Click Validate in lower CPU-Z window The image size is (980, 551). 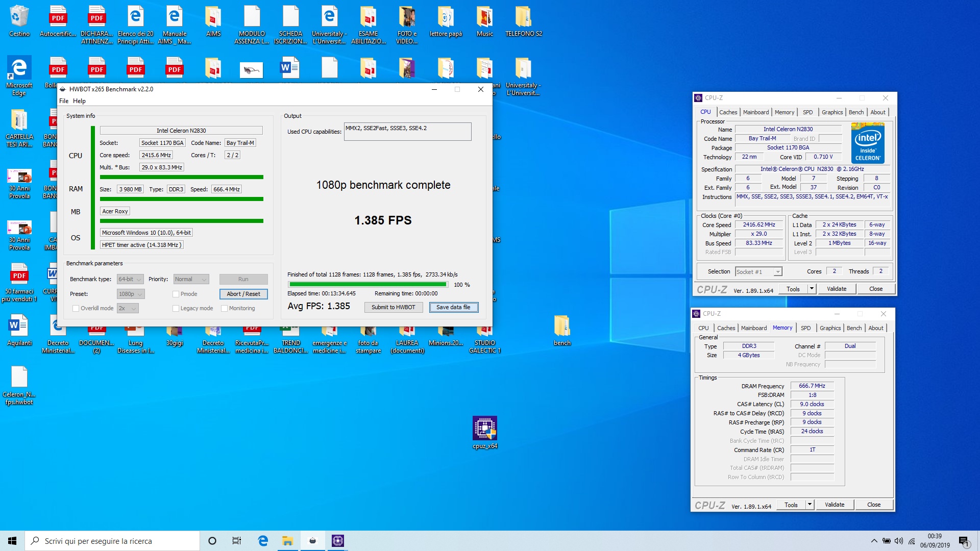pos(835,505)
